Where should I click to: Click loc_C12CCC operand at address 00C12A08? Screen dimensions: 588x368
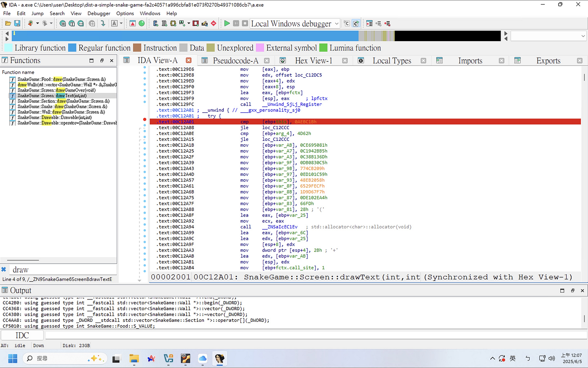276,127
